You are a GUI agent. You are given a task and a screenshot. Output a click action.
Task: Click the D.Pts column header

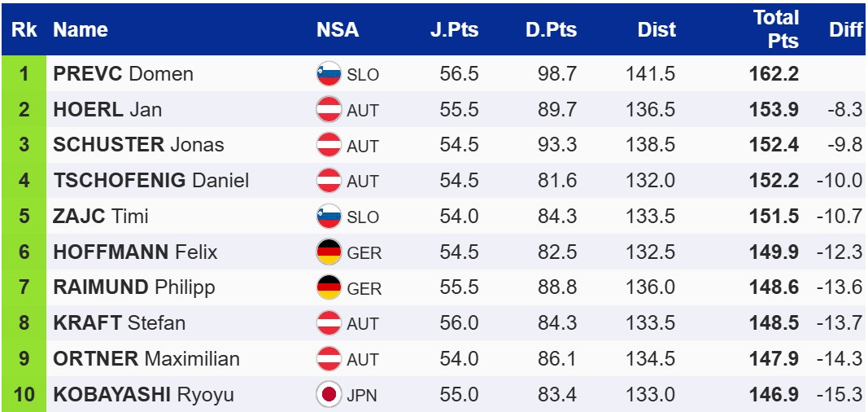click(551, 30)
